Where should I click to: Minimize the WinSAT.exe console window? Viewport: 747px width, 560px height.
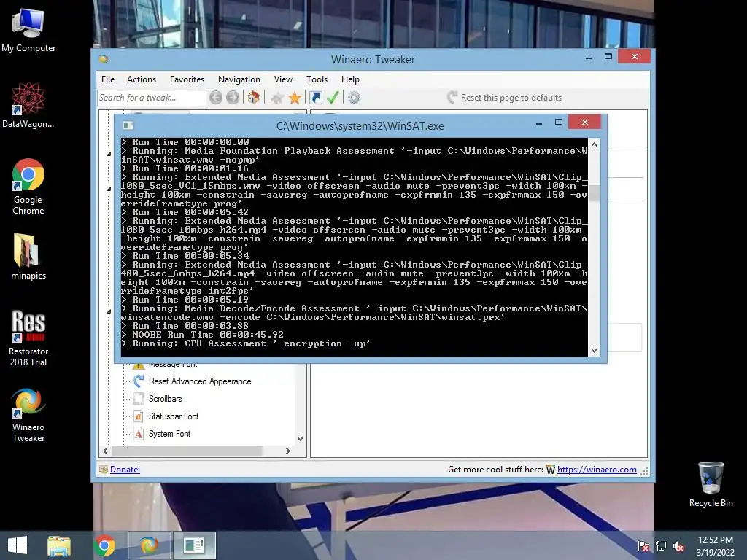pos(539,122)
